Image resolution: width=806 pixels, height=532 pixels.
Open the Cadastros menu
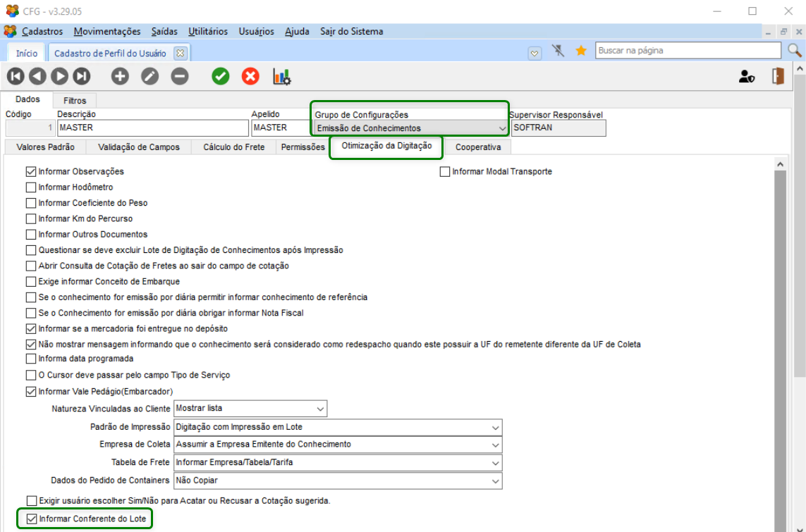[42, 31]
